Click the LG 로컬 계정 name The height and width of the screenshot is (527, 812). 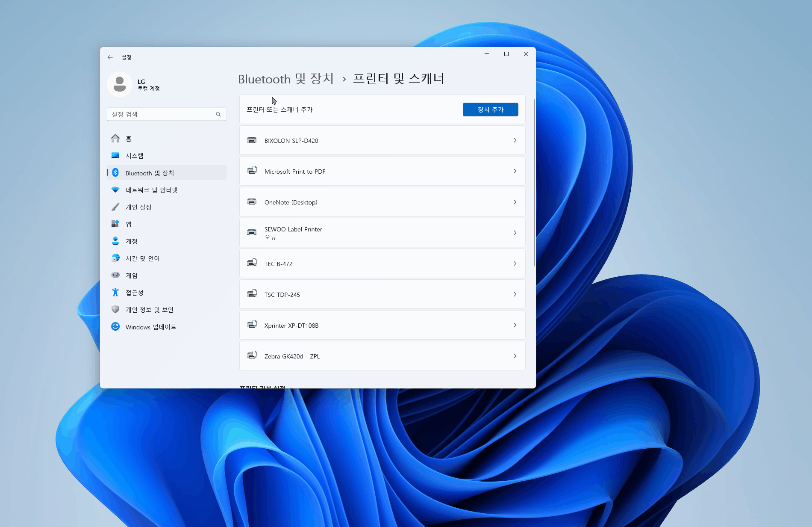tap(148, 85)
